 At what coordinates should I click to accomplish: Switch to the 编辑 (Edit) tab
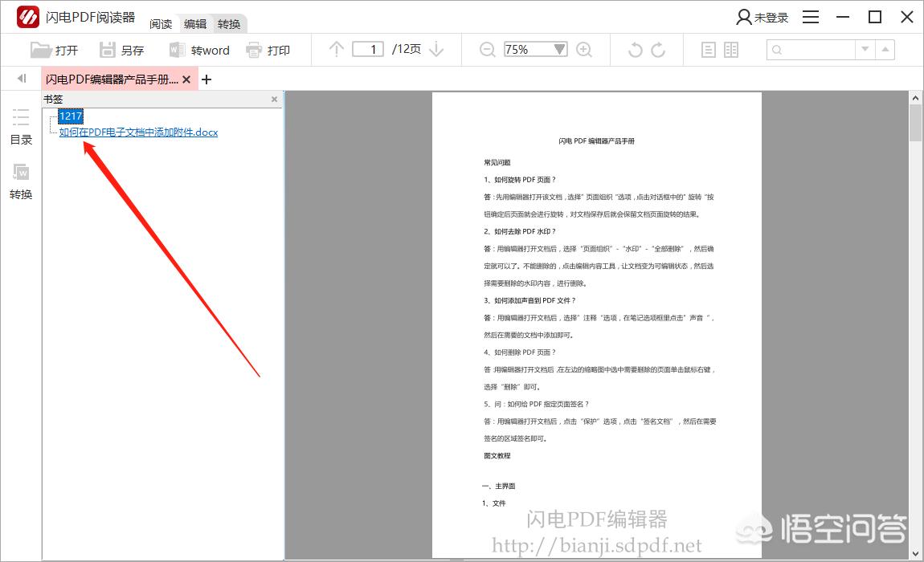point(195,24)
